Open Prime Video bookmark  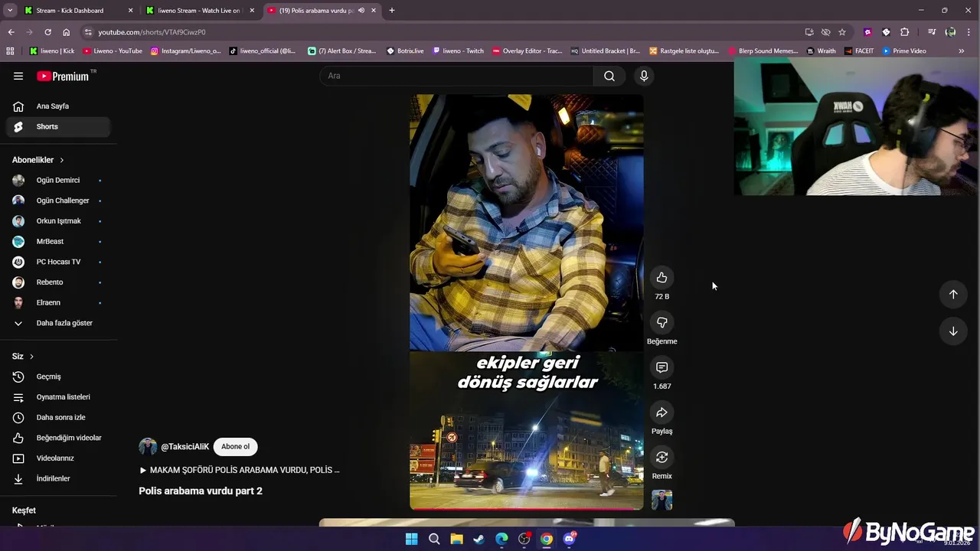pyautogui.click(x=904, y=51)
